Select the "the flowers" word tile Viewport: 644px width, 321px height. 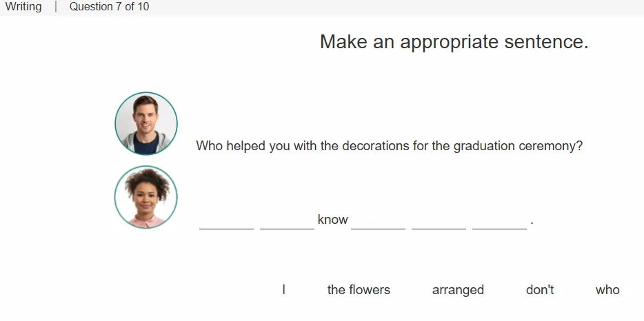(359, 290)
